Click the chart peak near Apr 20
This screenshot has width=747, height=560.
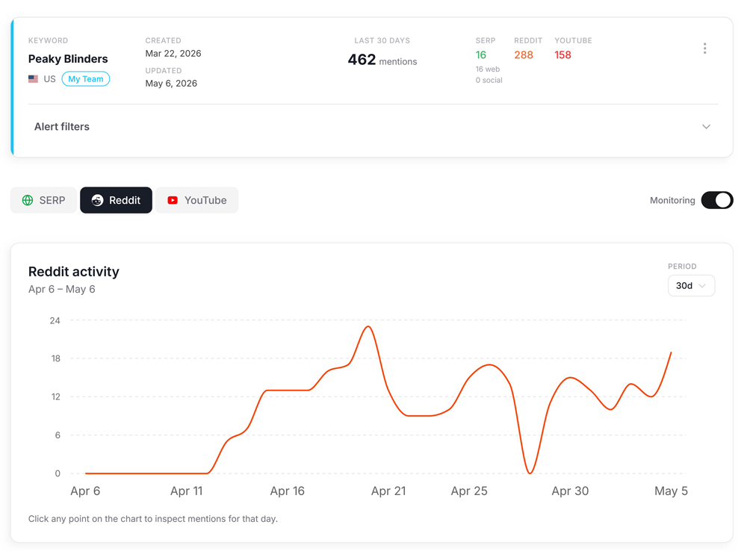pos(368,327)
